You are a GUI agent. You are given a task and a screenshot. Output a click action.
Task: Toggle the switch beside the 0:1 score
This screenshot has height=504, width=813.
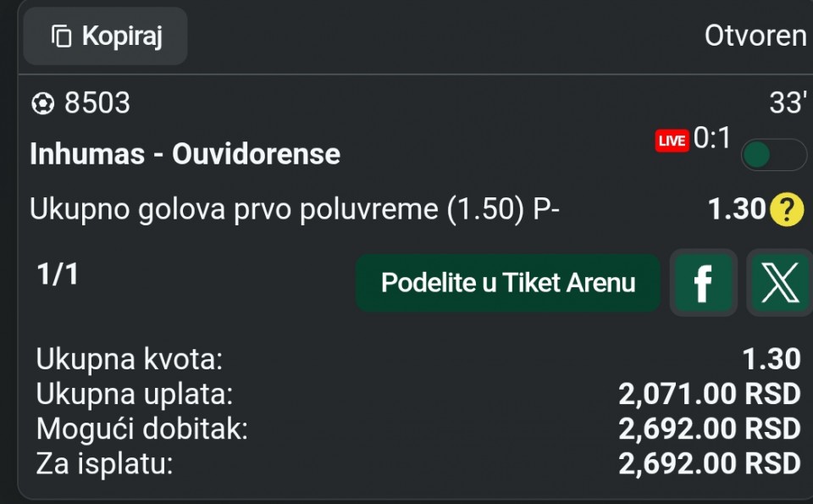pyautogui.click(x=773, y=155)
